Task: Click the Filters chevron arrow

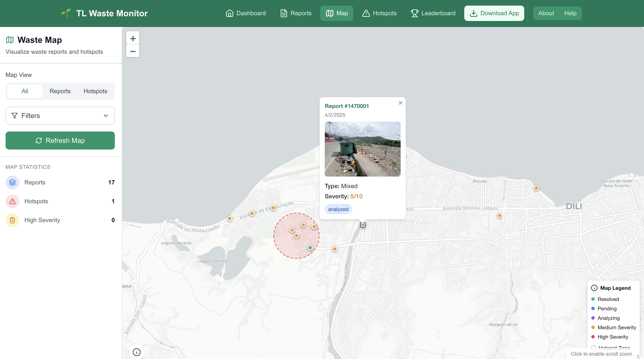Action: point(106,116)
